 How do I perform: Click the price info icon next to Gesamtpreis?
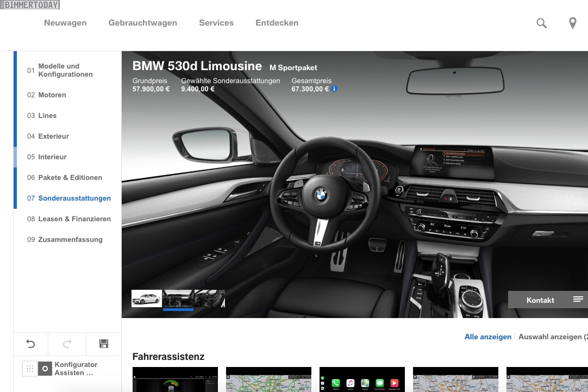334,89
